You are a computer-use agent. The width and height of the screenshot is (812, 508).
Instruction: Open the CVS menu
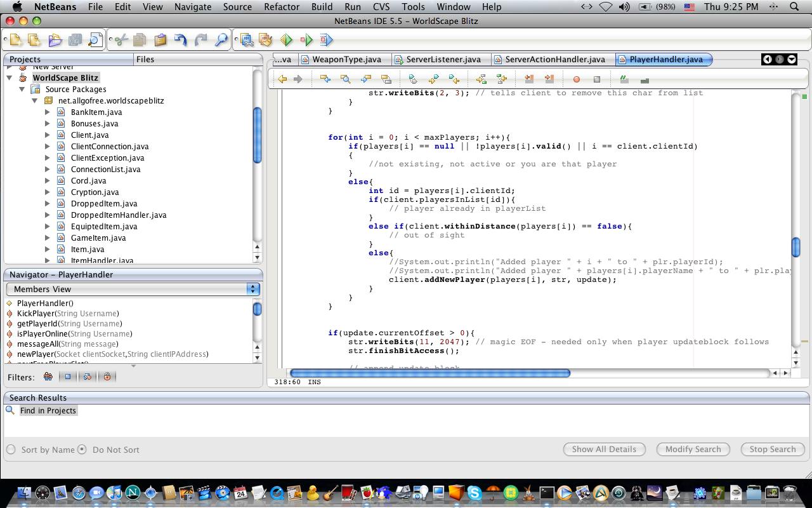point(381,7)
